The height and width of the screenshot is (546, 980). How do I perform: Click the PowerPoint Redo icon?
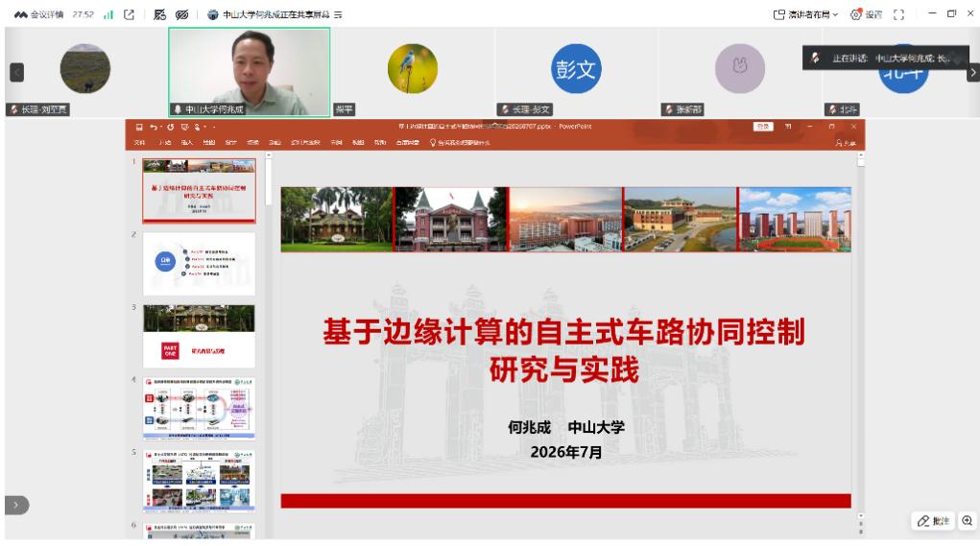[x=170, y=127]
